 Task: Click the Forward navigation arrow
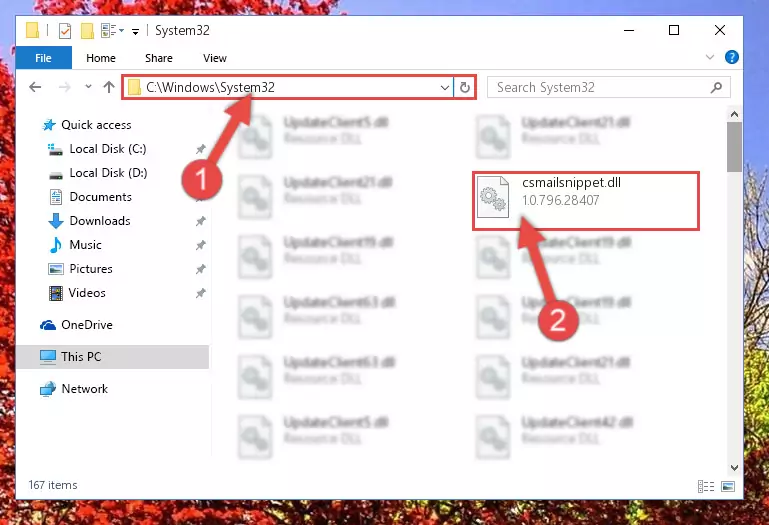click(64, 87)
